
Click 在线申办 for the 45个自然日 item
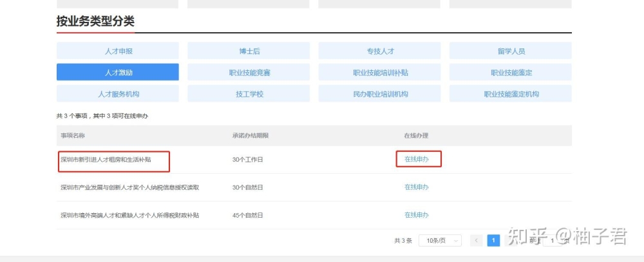pyautogui.click(x=417, y=215)
